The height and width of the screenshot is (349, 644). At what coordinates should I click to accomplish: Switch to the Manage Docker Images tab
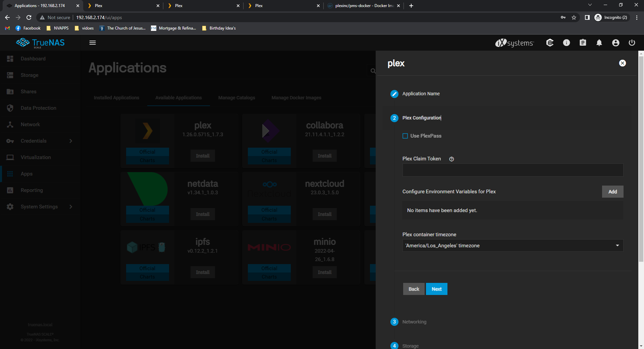[x=296, y=98]
